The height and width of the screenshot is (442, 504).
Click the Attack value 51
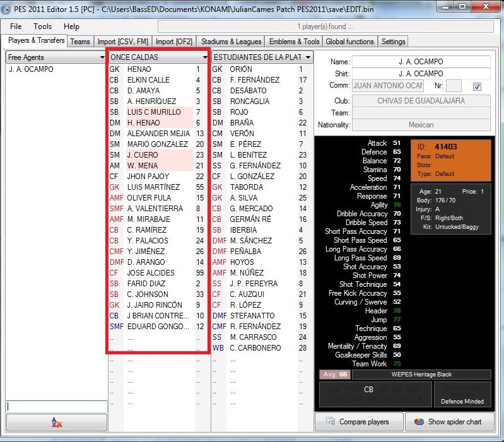point(397,143)
